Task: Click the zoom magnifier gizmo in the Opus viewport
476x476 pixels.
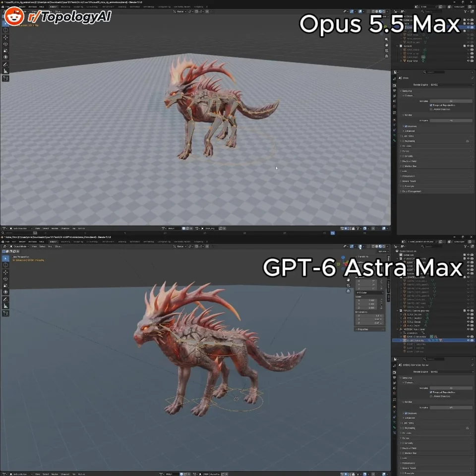Action: 386,39
